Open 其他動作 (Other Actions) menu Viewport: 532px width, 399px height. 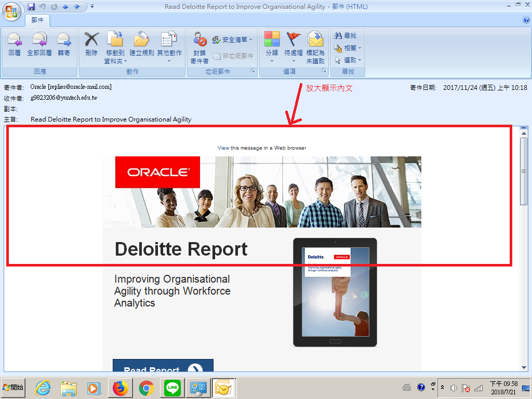pyautogui.click(x=169, y=48)
